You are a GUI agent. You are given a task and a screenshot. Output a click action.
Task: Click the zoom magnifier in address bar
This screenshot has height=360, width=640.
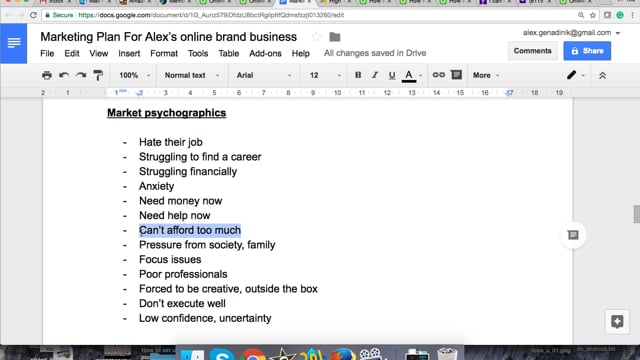(581, 15)
